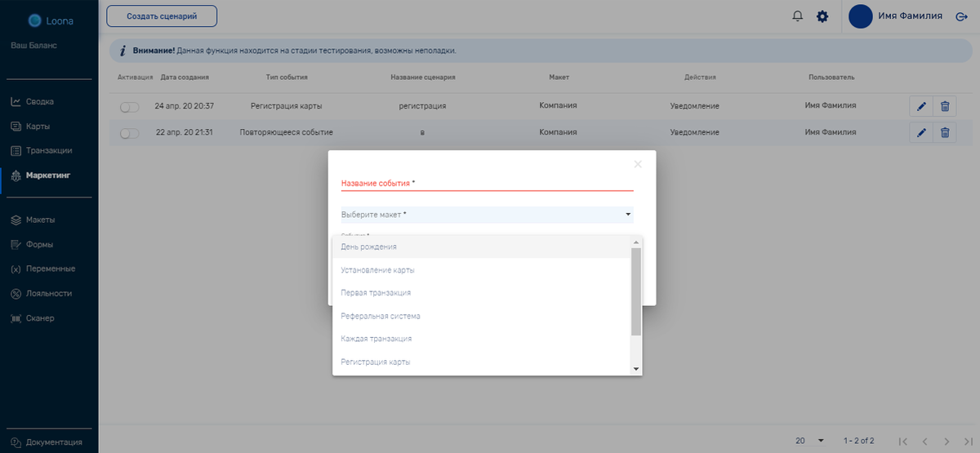
Task: Select День рождения option
Action: (x=481, y=246)
